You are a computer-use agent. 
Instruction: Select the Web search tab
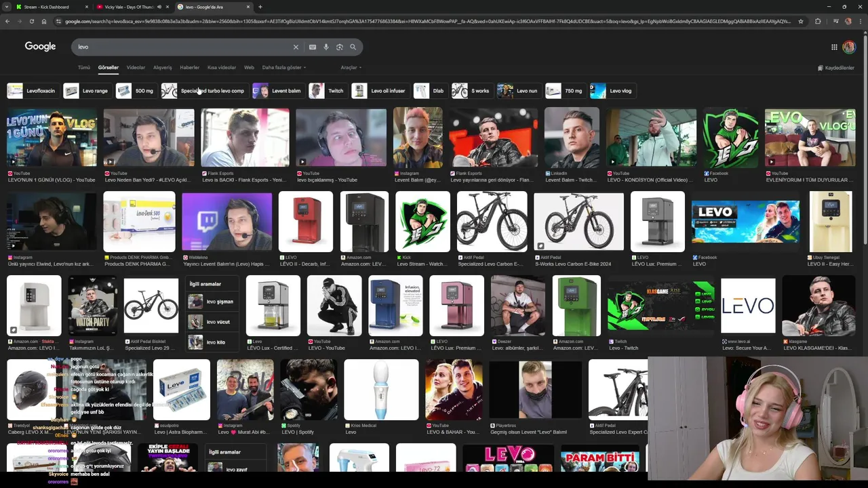click(x=249, y=68)
